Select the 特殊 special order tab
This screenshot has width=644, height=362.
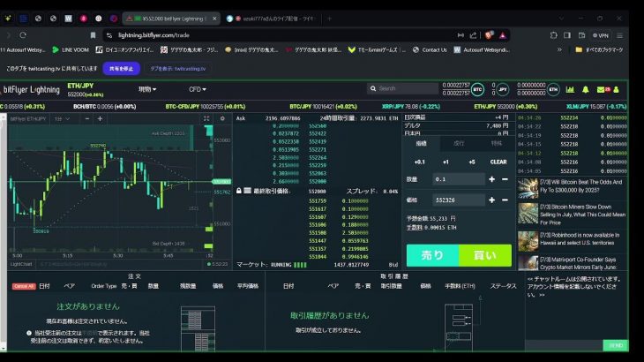point(496,143)
